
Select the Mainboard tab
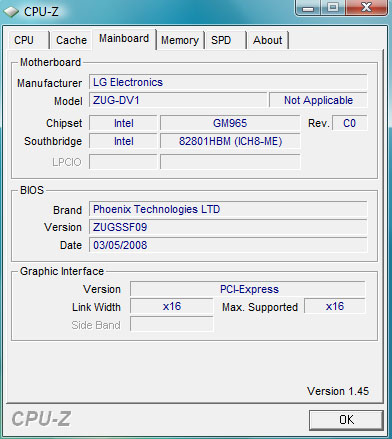pos(124,39)
